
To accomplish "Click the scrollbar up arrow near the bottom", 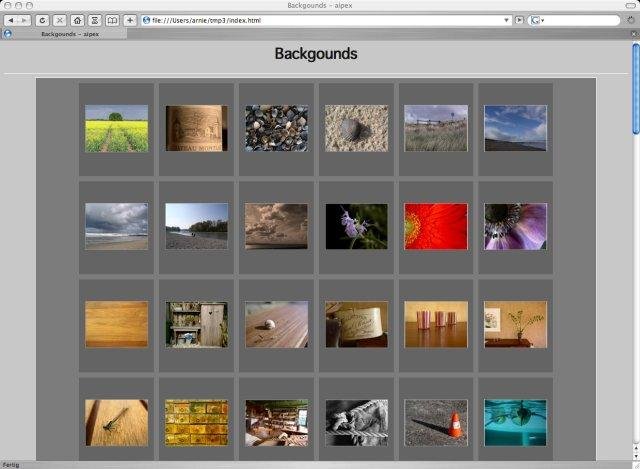I will pos(636,448).
